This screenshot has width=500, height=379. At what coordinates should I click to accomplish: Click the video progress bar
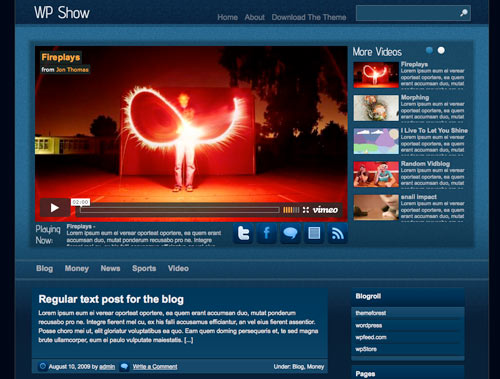click(180, 210)
